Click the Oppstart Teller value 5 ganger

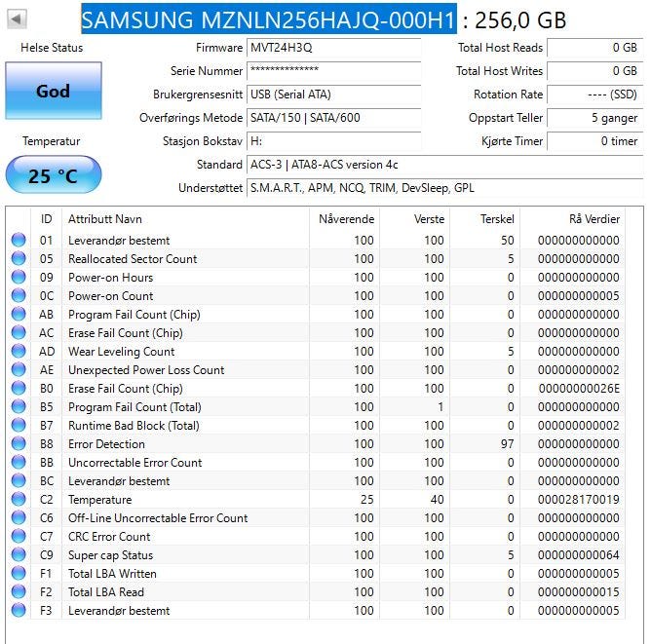tap(595, 118)
